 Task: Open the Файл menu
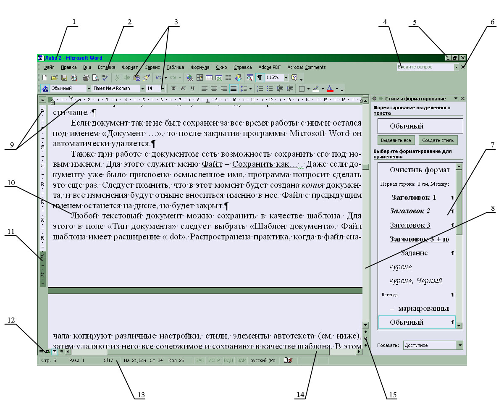point(49,67)
